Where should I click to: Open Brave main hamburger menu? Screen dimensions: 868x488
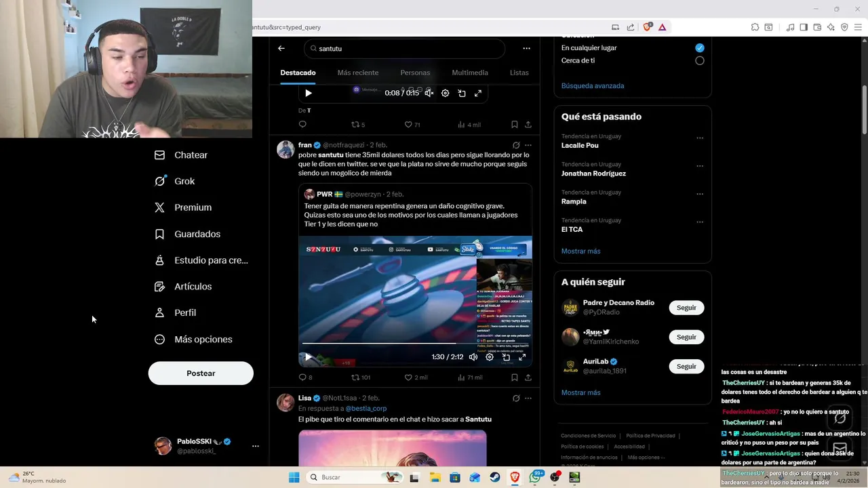coord(858,27)
